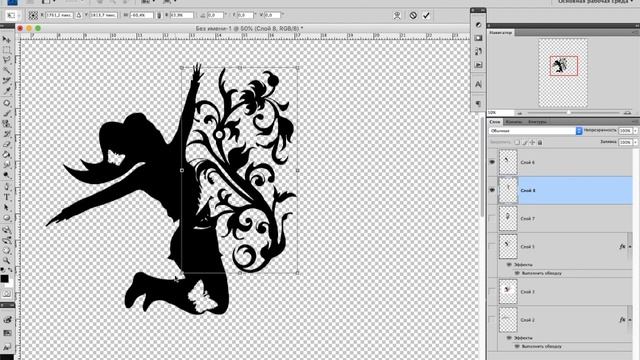Click Navigator zoom-out mountain icon
Screen dimensions: 640x360
pyautogui.click(x=520, y=113)
